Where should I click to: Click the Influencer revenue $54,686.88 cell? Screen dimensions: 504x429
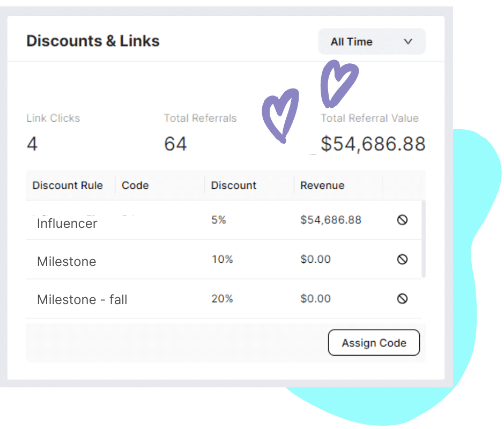pyautogui.click(x=331, y=220)
